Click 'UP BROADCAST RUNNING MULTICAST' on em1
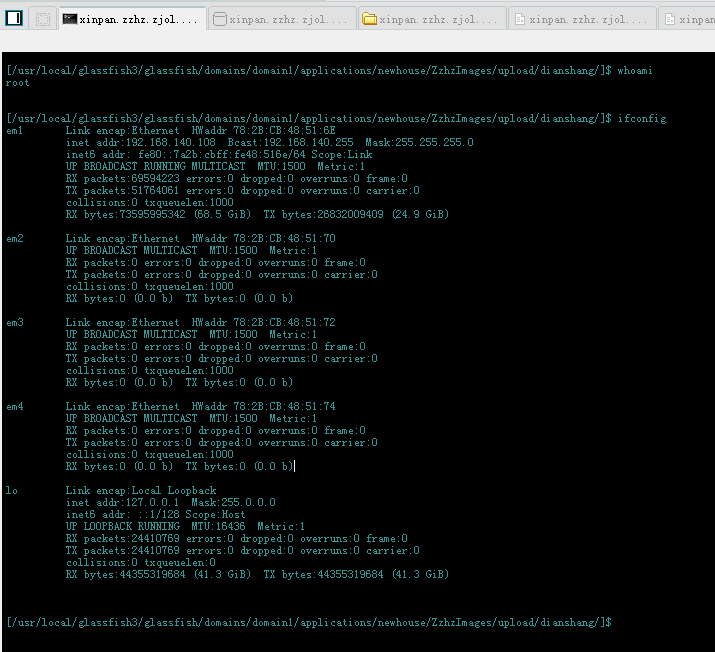Screen dimensions: 715x652 [x=155, y=166]
